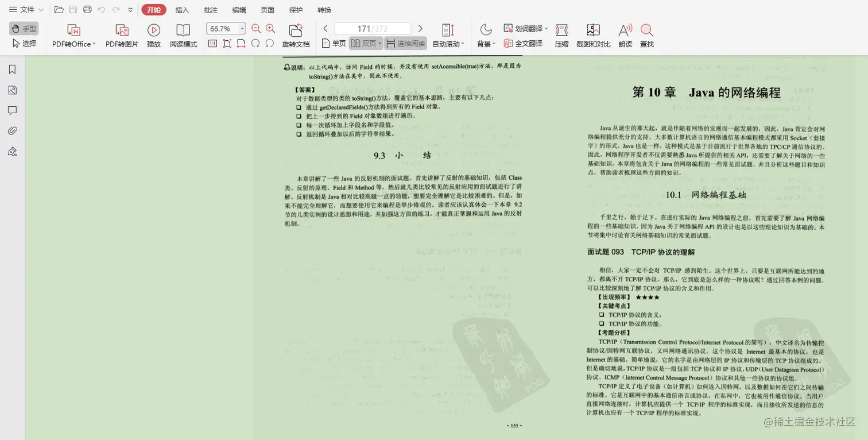The height and width of the screenshot is (440, 868).
Task: Enter 阅读模式 reading mode
Action: click(183, 34)
